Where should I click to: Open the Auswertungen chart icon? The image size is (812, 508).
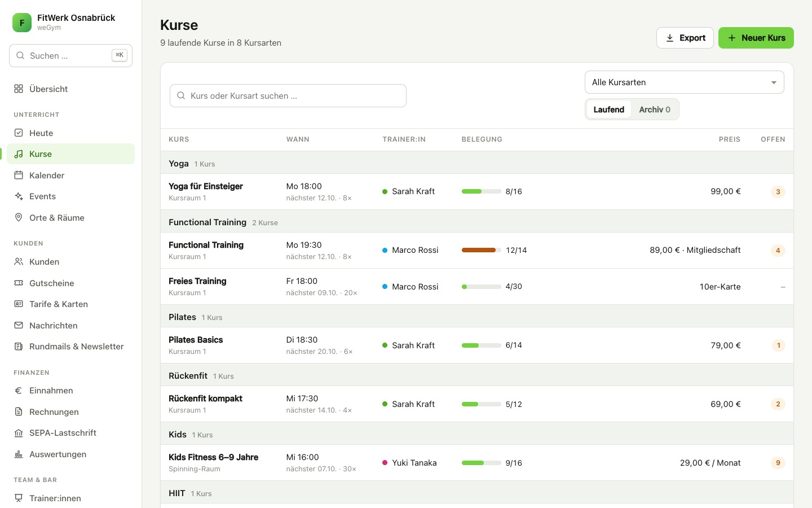19,454
